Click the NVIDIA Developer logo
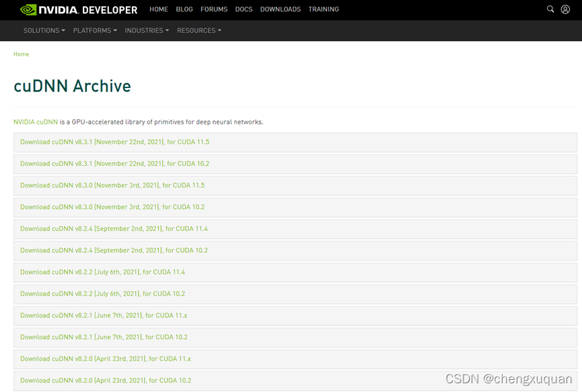 click(x=79, y=9)
